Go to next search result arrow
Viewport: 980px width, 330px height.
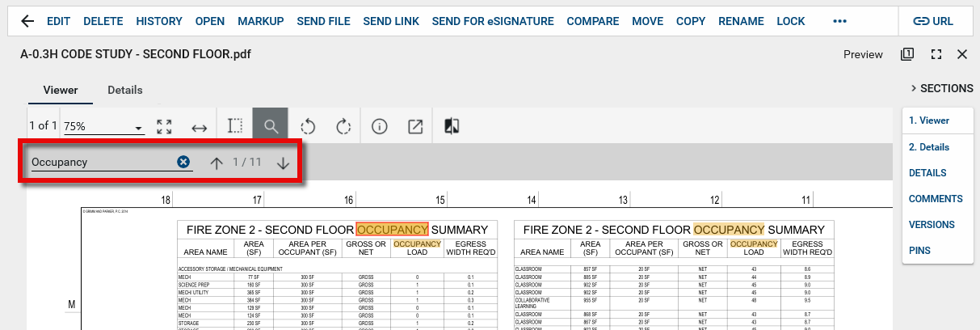tap(283, 163)
